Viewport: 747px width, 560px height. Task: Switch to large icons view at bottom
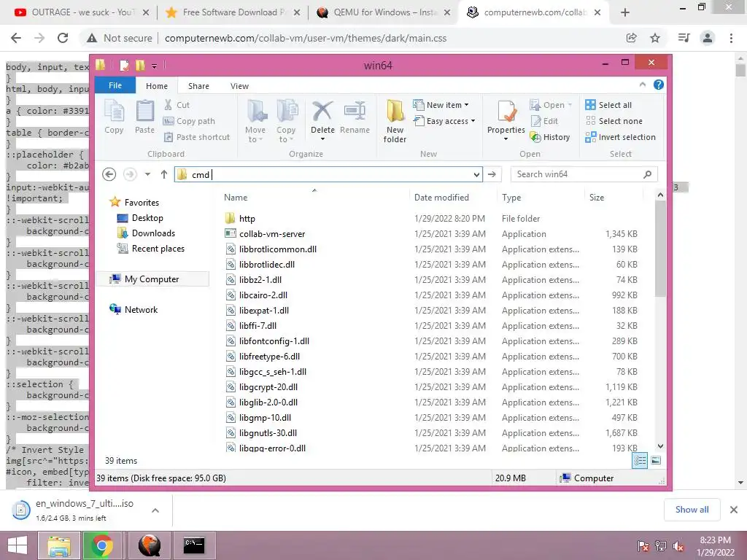click(656, 460)
